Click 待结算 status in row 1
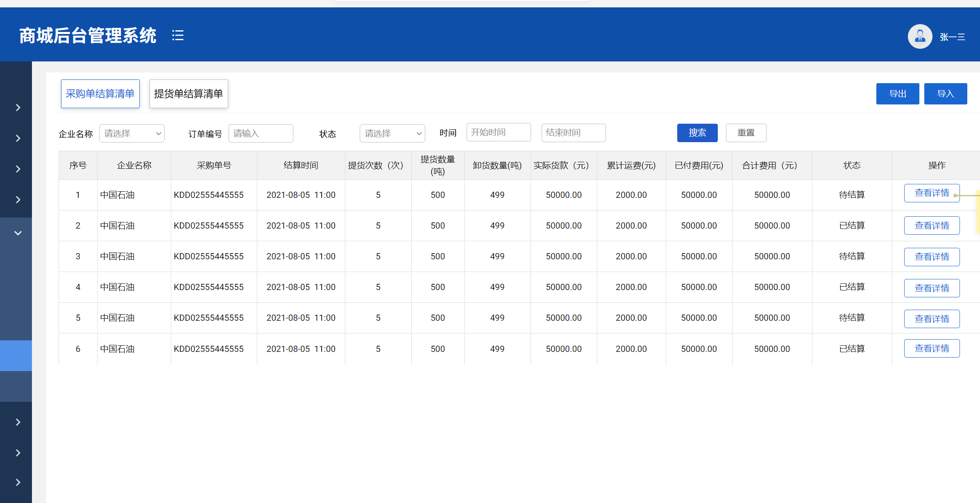This screenshot has height=503, width=980. coord(852,195)
